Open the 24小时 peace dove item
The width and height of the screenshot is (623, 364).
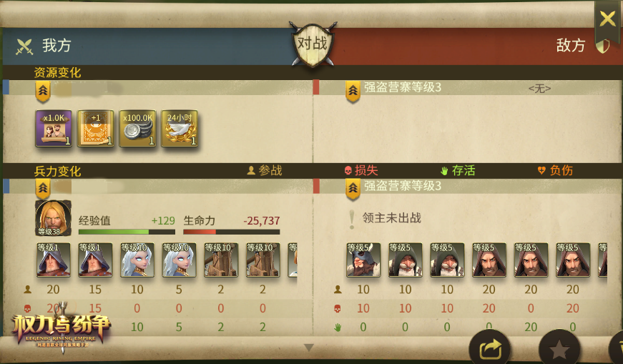(x=180, y=128)
